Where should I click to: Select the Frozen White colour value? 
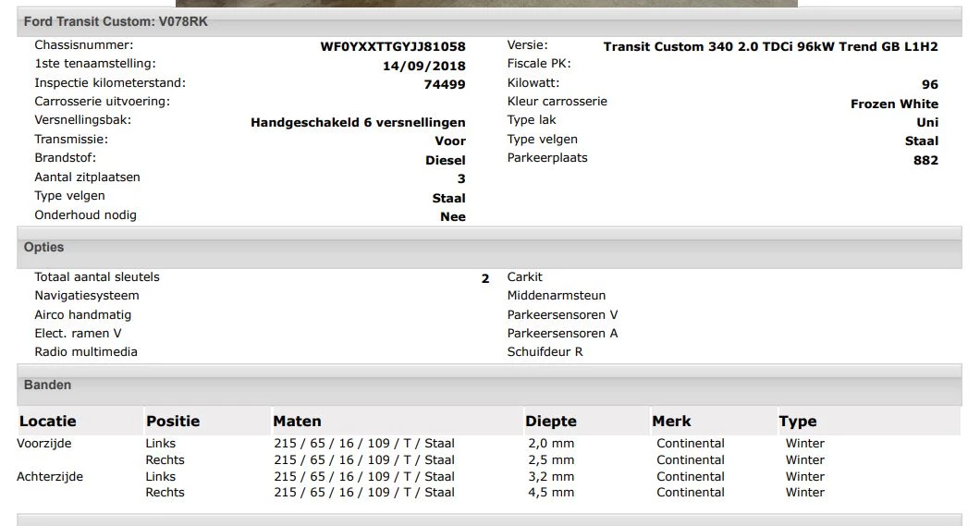click(894, 104)
